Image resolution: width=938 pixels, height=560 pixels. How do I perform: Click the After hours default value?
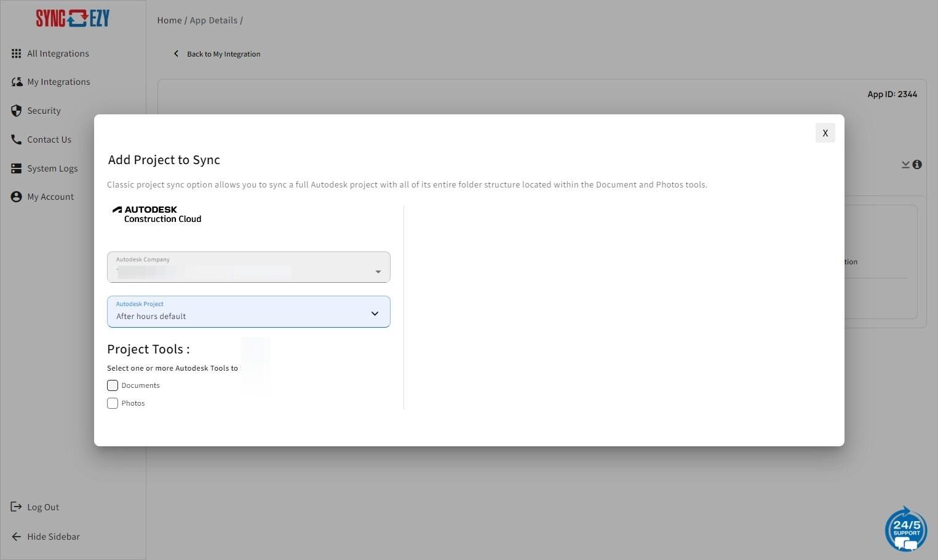click(151, 316)
